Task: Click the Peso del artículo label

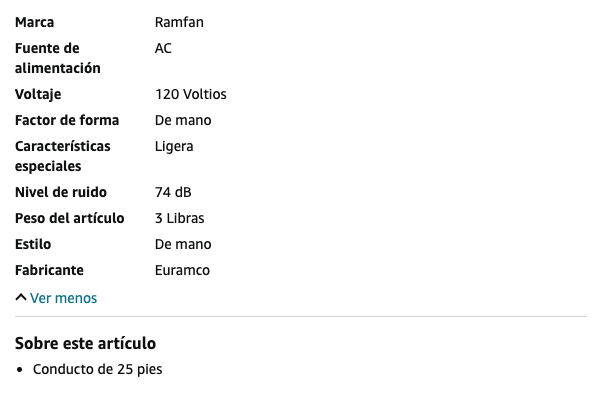Action: pyautogui.click(x=70, y=218)
